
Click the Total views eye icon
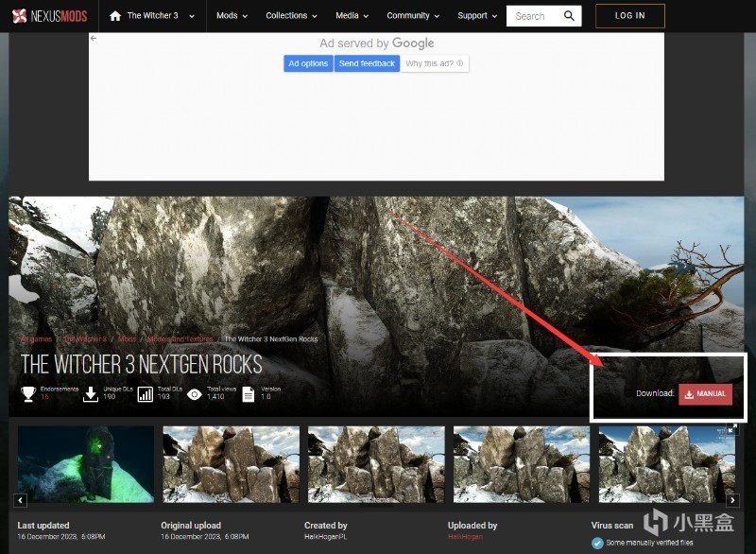(195, 394)
